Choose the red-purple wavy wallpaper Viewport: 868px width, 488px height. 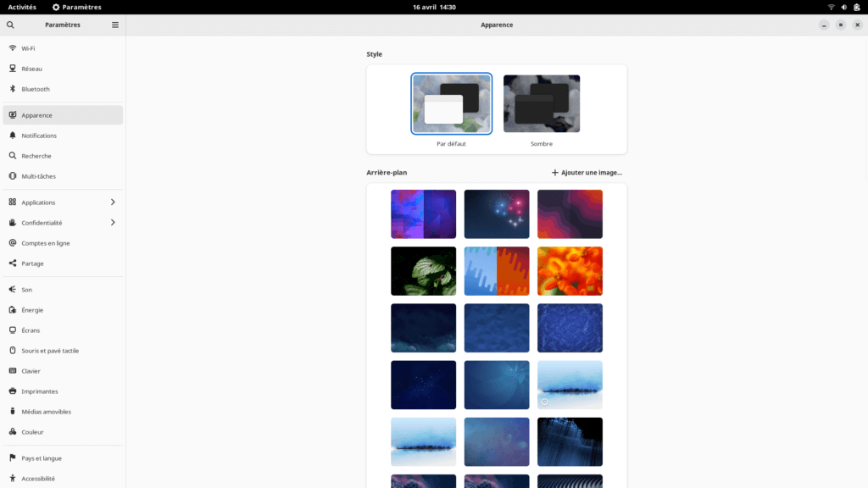pos(570,214)
